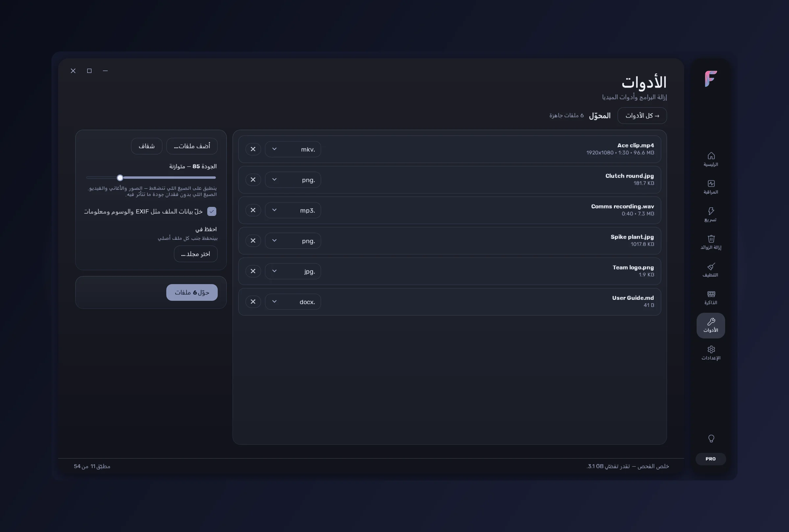789x532 pixels.
Task: Remove Team logo.png from the list
Action: (x=253, y=271)
